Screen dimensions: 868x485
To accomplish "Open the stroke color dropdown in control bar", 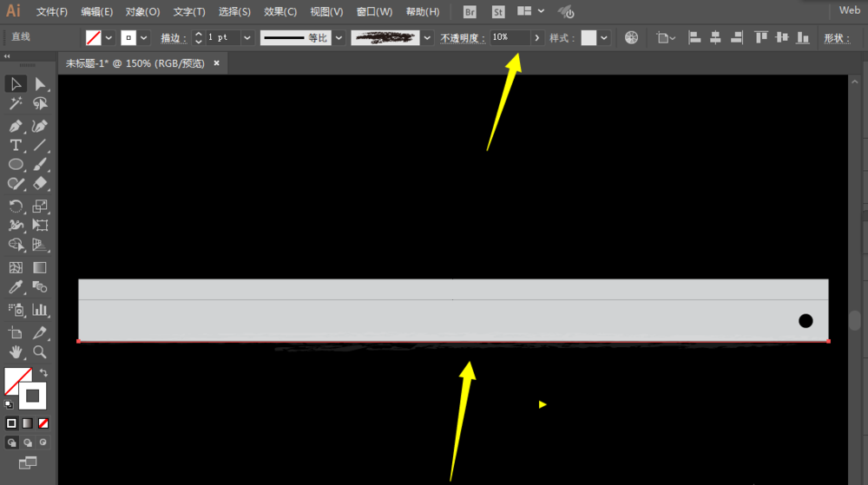I will coord(144,37).
